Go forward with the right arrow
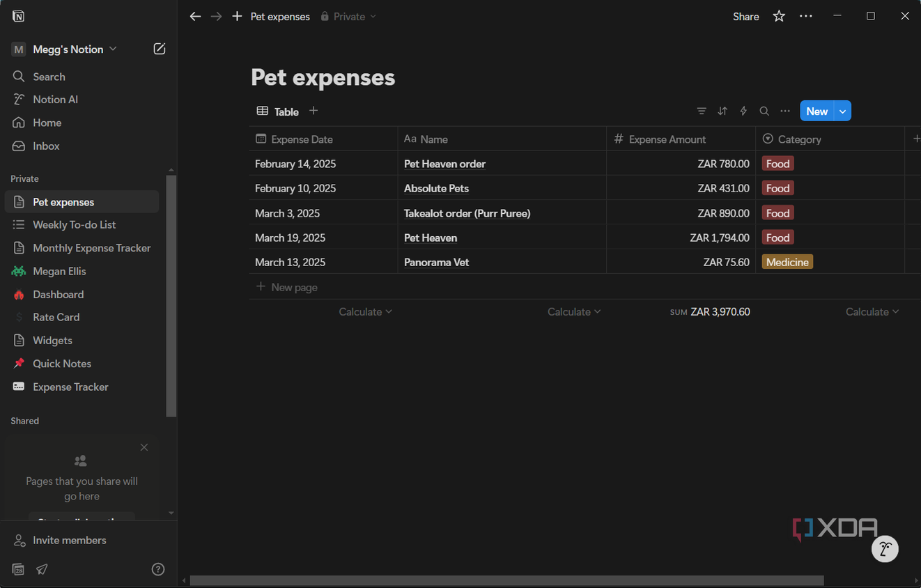Viewport: 921px width, 588px height. (x=216, y=16)
